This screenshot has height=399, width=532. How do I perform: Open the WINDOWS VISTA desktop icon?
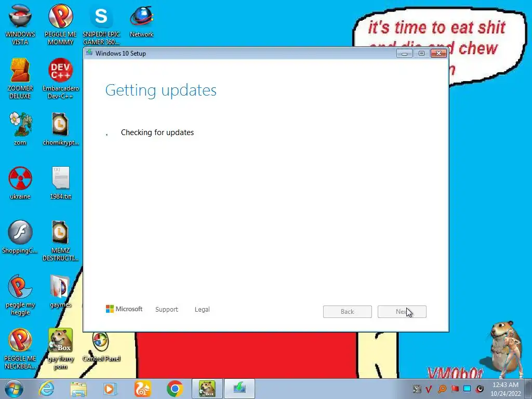20,24
